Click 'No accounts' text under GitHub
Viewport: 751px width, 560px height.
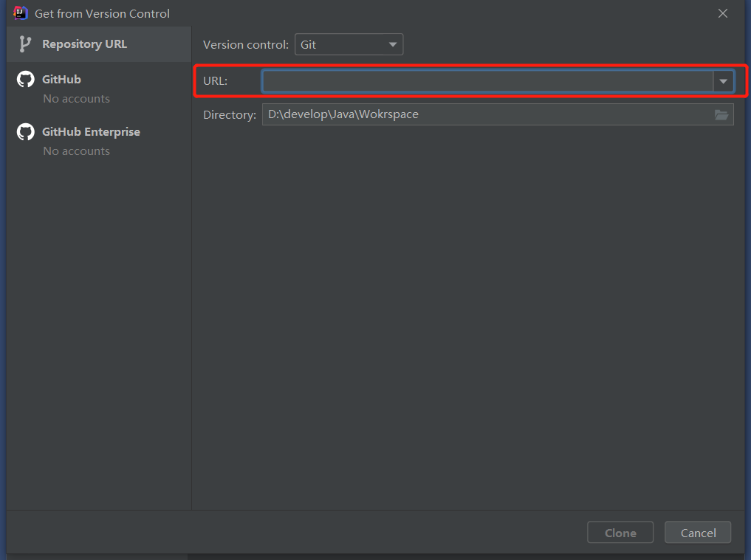(x=77, y=99)
